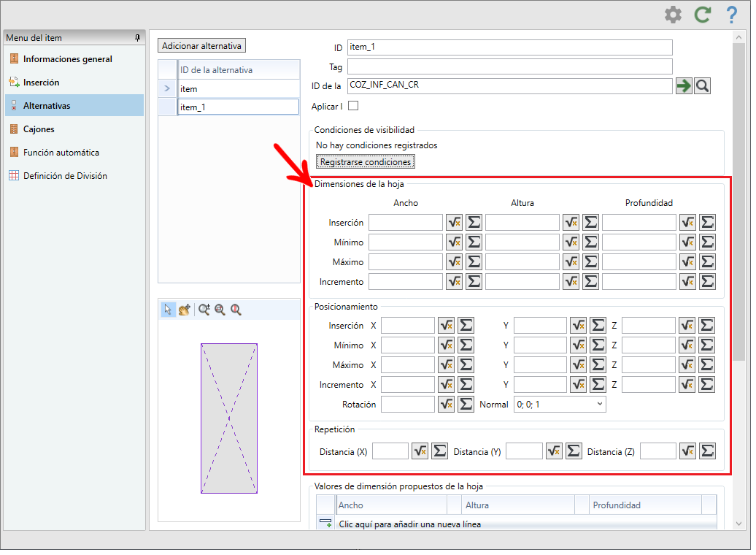The image size is (756, 555).
Task: Click 'Clic aquí para añadir una nueva línea' row
Action: coord(517,524)
